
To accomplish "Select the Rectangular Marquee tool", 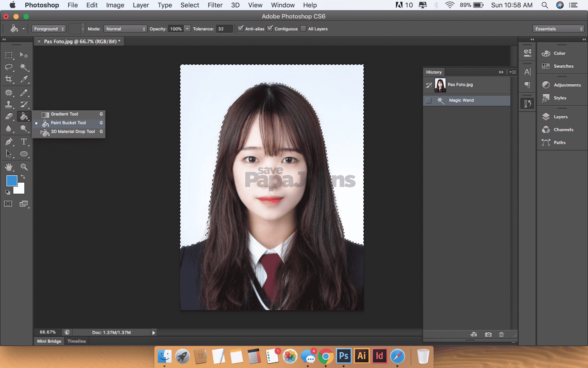I will (9, 55).
